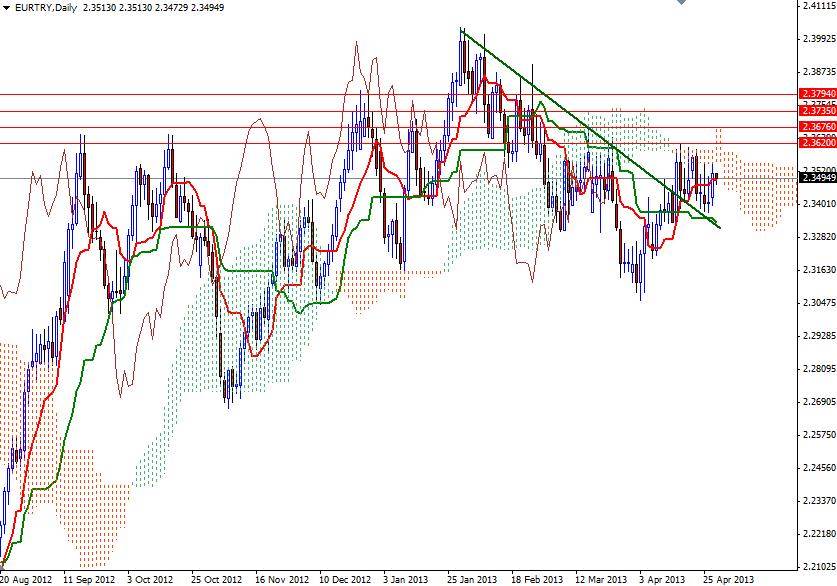This screenshot has height=586, width=837.
Task: Collapse the EURTRY,Daily header triangle
Action: pyautogui.click(x=7, y=8)
